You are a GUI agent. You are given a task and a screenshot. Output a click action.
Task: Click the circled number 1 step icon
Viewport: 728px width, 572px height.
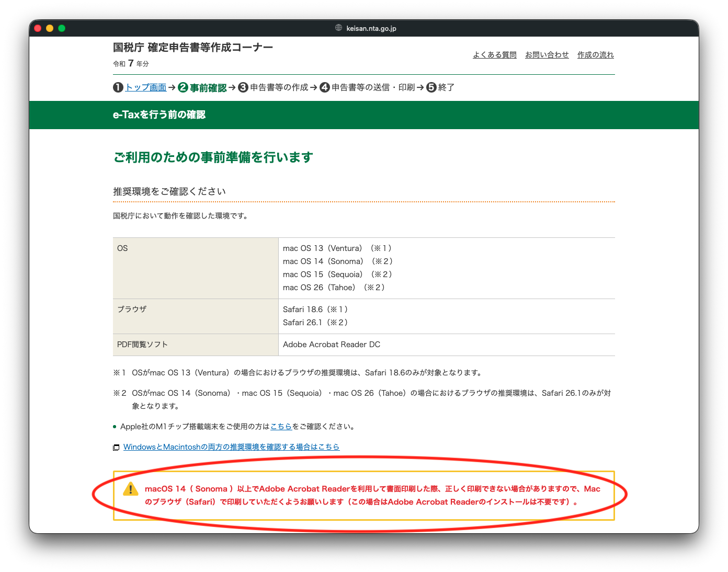(118, 87)
